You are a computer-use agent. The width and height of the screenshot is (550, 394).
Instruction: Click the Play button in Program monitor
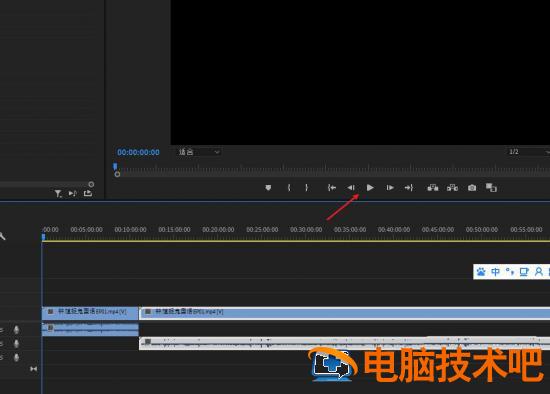pyautogui.click(x=370, y=188)
